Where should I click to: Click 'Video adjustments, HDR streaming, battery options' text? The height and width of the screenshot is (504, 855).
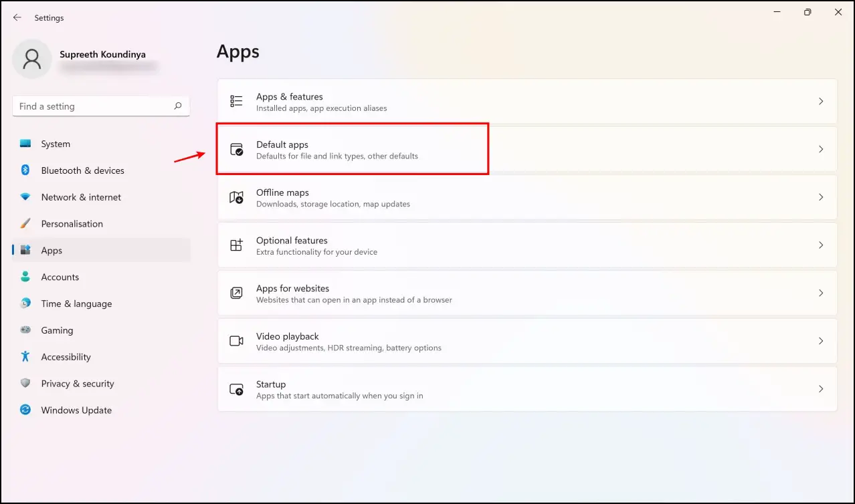(349, 348)
